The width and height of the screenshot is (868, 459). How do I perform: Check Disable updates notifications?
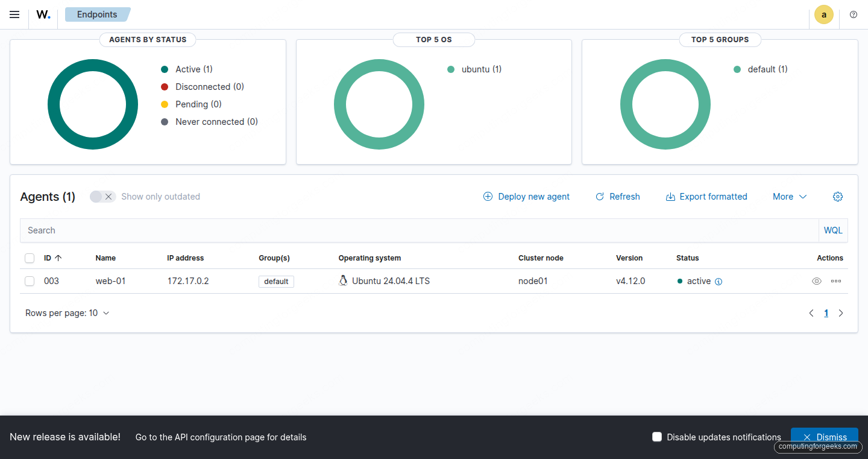click(656, 437)
